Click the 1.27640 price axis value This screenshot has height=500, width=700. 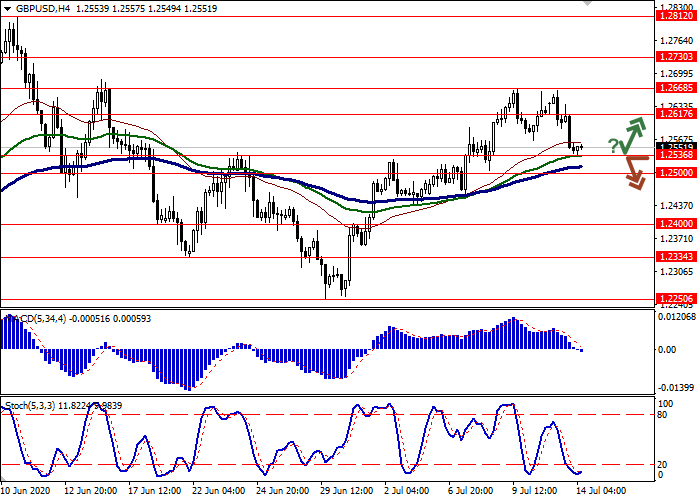[676, 41]
